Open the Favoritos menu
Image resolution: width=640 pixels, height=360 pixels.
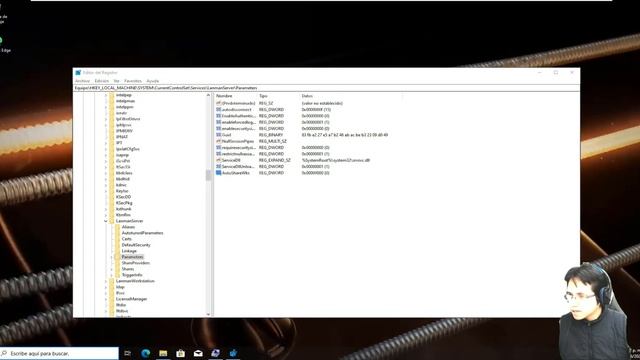click(x=133, y=81)
